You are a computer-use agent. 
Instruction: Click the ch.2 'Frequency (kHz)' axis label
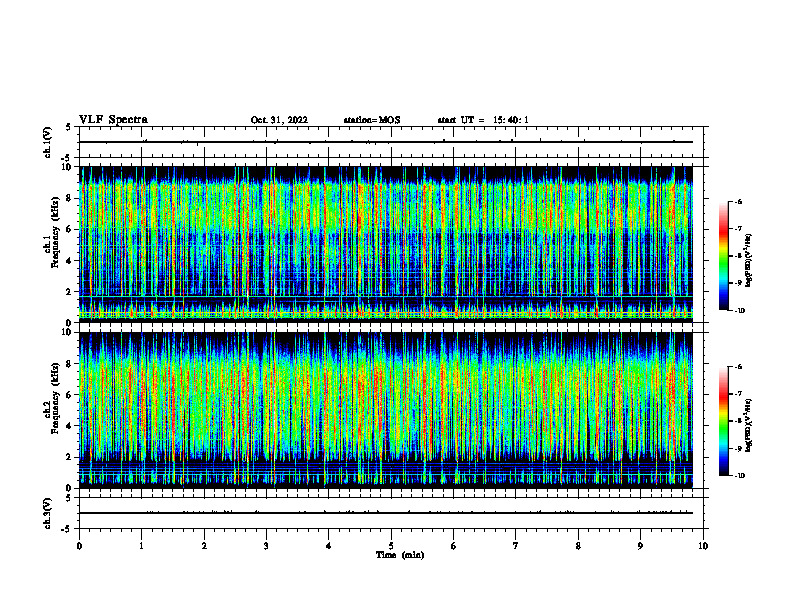click(55, 398)
